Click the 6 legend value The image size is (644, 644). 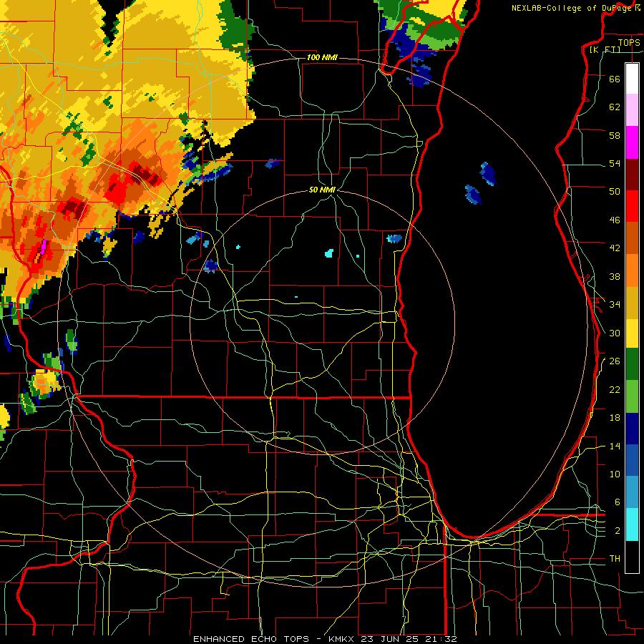coord(618,502)
